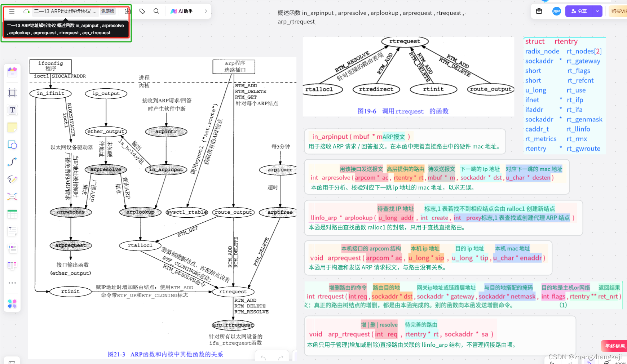The width and height of the screenshot is (627, 364).
Task: Click the 'radix_node' type text
Action: click(x=542, y=51)
